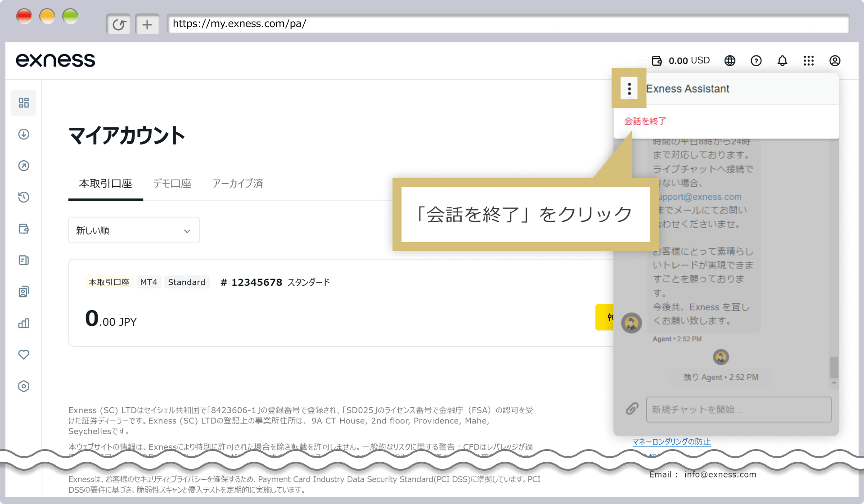
Task: Open the transaction history clock icon
Action: tap(23, 197)
